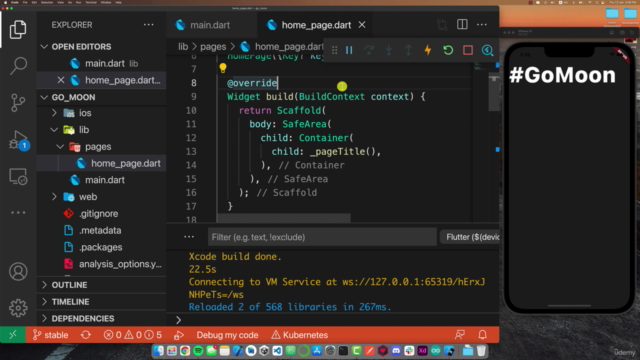Click the editor horizontal scrollbar
The height and width of the screenshot is (360, 640).
click(284, 218)
